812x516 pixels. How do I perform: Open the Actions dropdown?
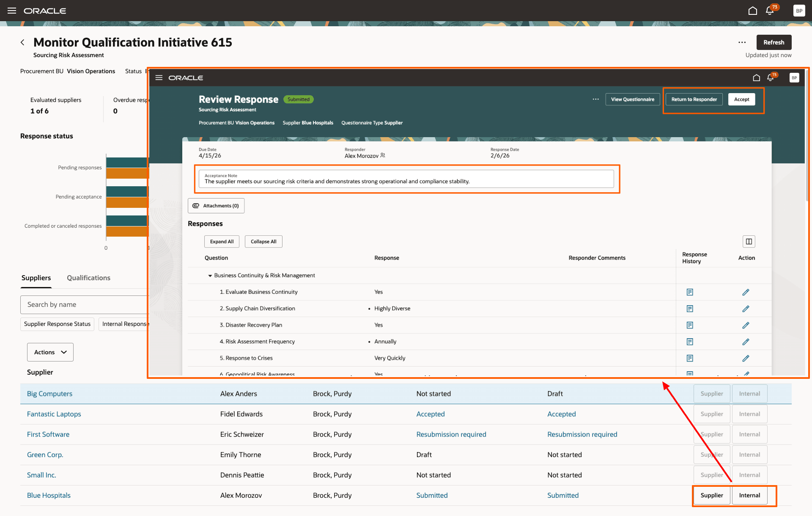click(x=50, y=352)
